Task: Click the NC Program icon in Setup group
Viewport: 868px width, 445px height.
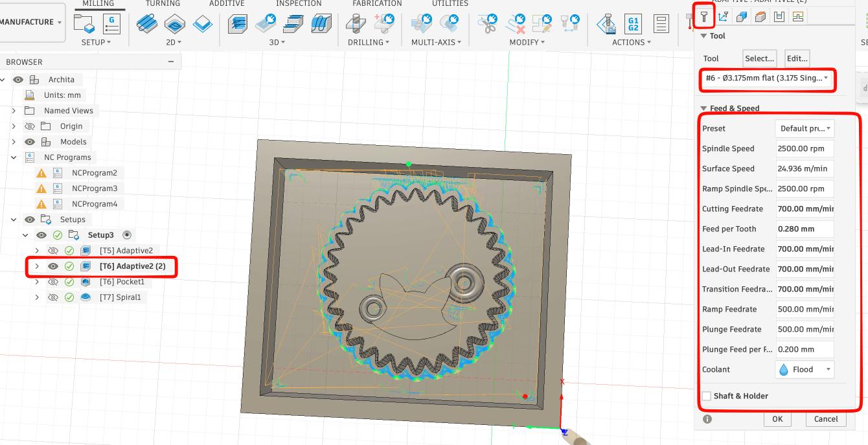Action: coord(112,23)
